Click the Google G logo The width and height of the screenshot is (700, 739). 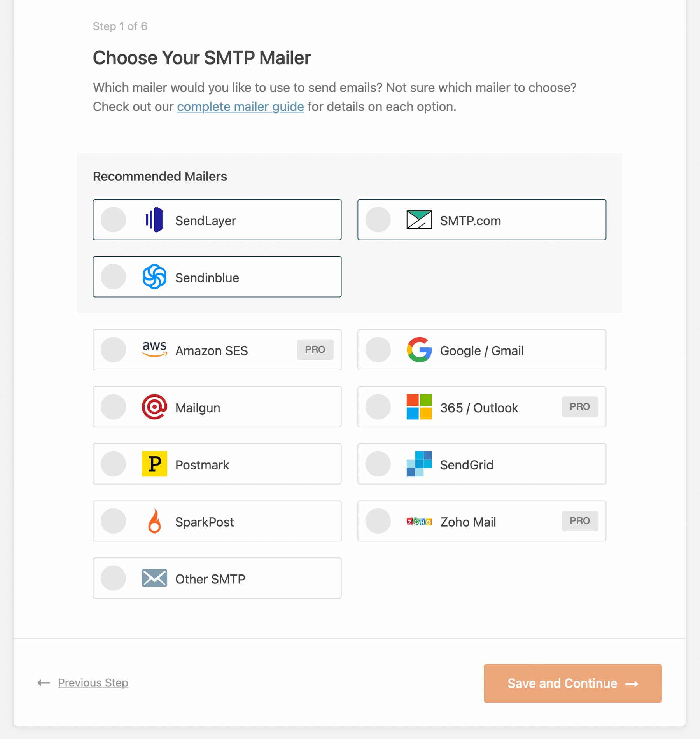(x=419, y=350)
